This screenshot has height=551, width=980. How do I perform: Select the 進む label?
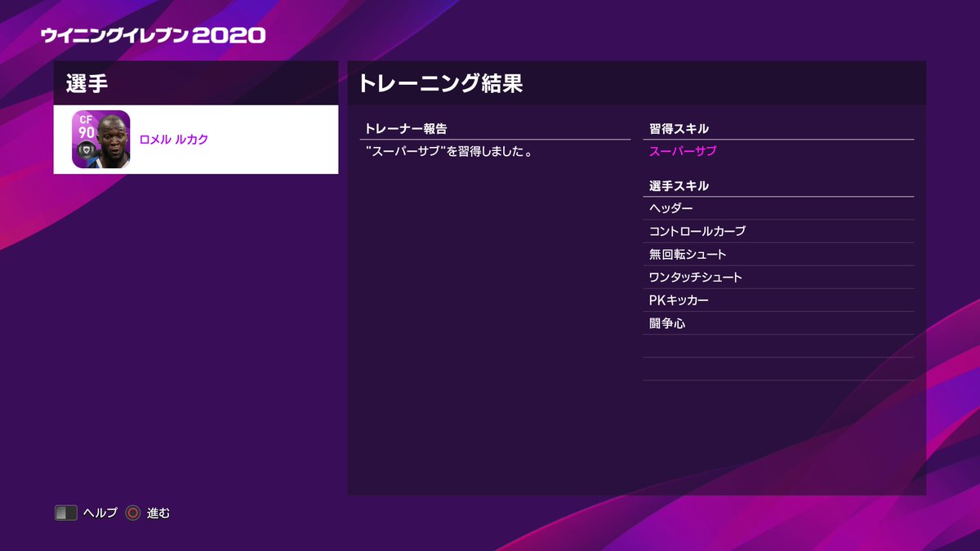click(x=158, y=513)
